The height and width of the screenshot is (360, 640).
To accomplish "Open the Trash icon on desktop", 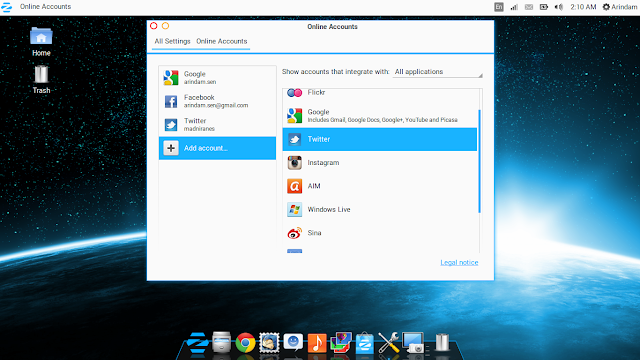I will 41,80.
